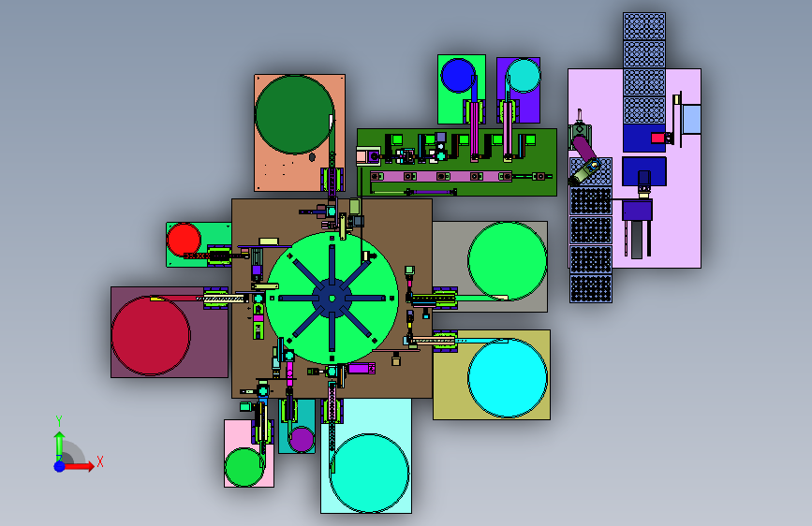812x526 pixels.
Task: Select the green bowl on pink plate
Action: point(244,467)
